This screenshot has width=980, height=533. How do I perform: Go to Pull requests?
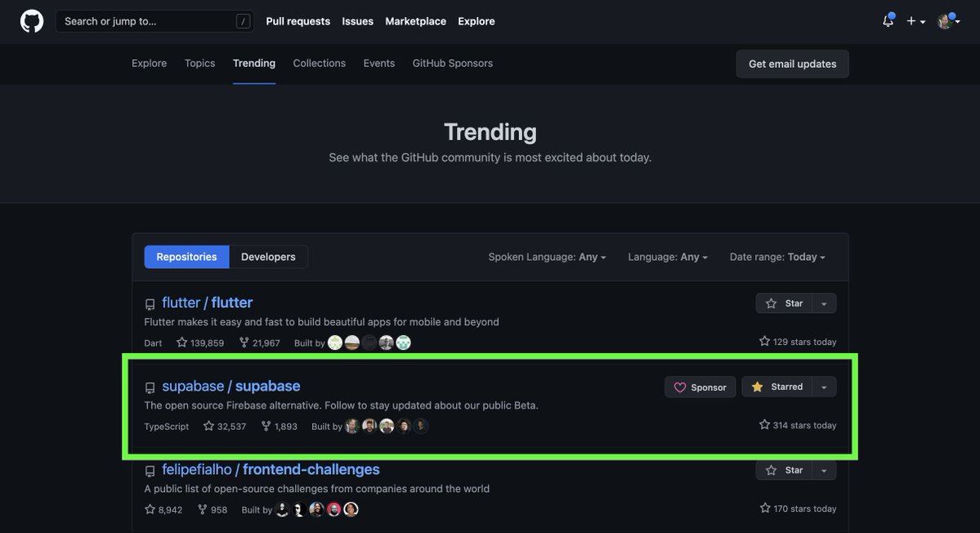(298, 21)
